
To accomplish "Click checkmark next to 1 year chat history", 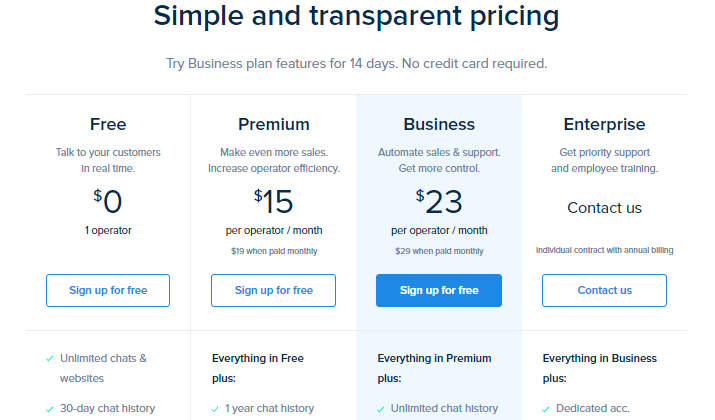I will 215,409.
